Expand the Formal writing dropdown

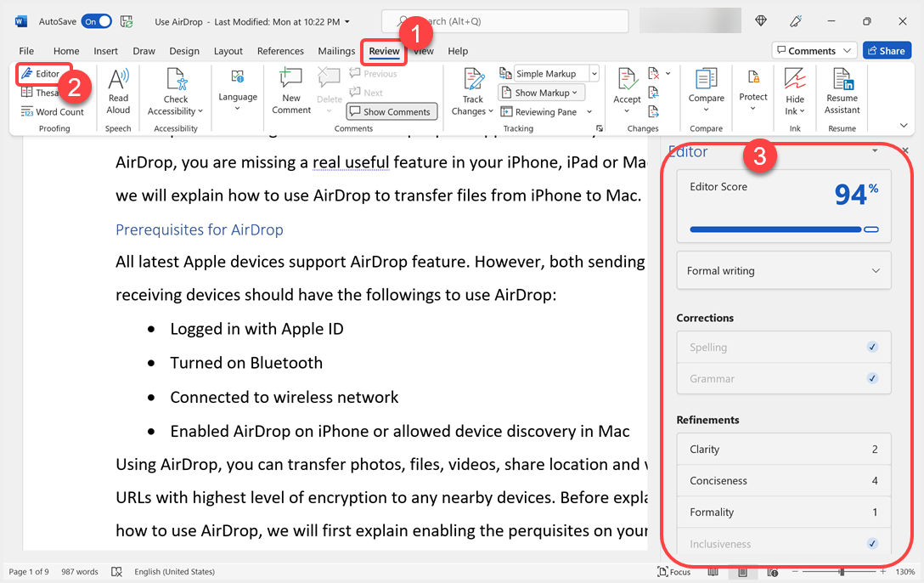point(783,271)
